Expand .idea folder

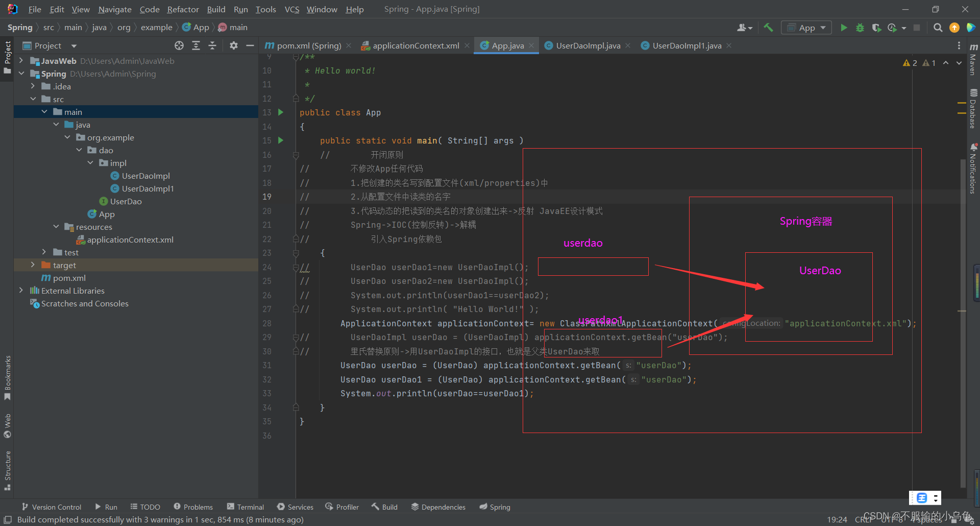(33, 86)
